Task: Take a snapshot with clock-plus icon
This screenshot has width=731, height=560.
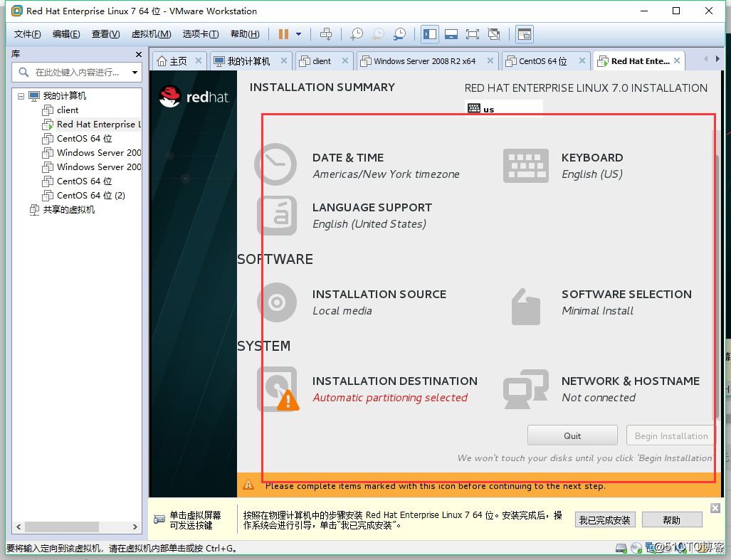Action: pos(357,34)
